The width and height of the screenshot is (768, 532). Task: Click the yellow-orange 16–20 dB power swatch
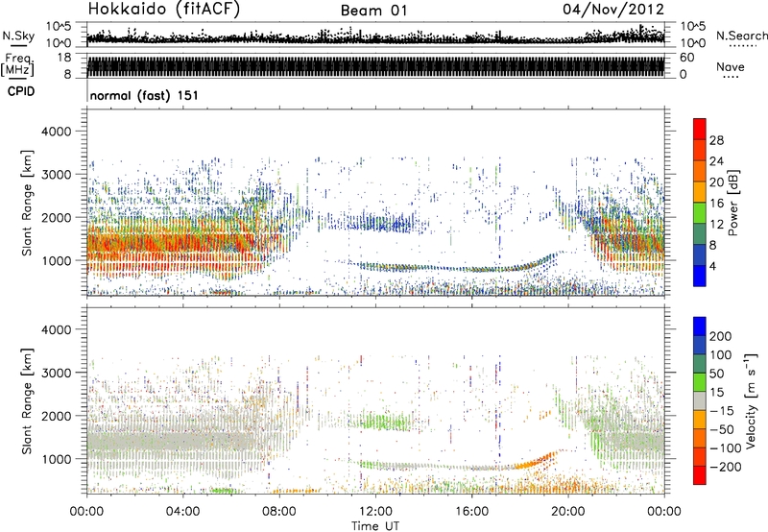pos(700,192)
